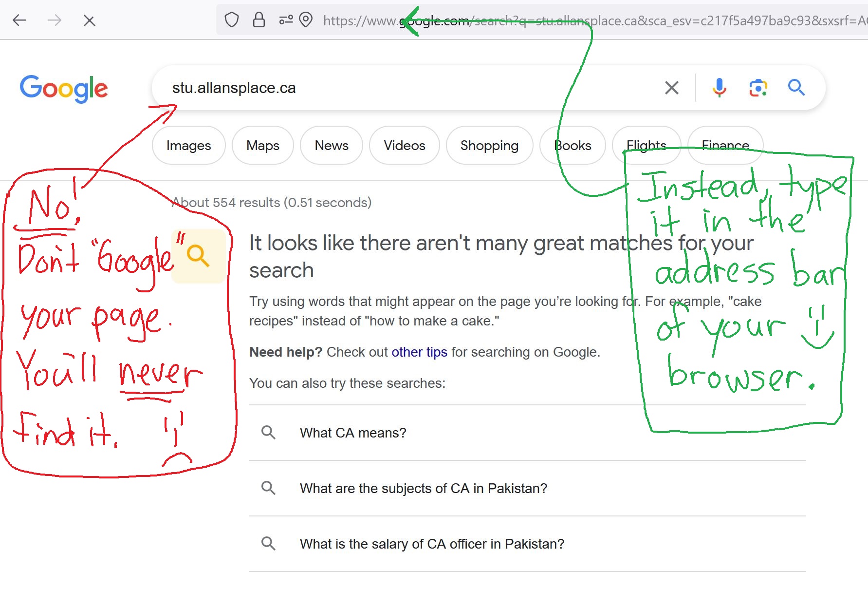868x590 pixels.
Task: Open the Flights results tab
Action: [646, 145]
